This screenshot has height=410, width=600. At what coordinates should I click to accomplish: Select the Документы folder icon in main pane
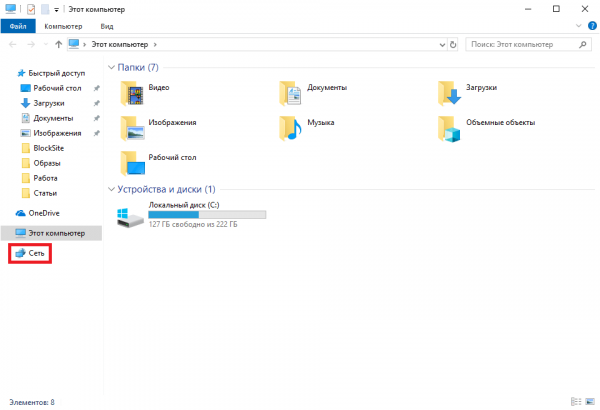pyautogui.click(x=290, y=93)
